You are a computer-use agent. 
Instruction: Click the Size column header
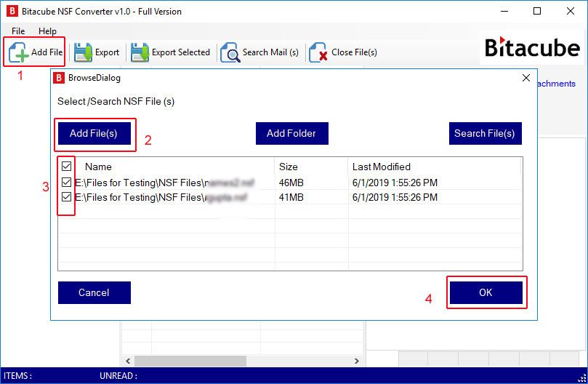pos(289,167)
